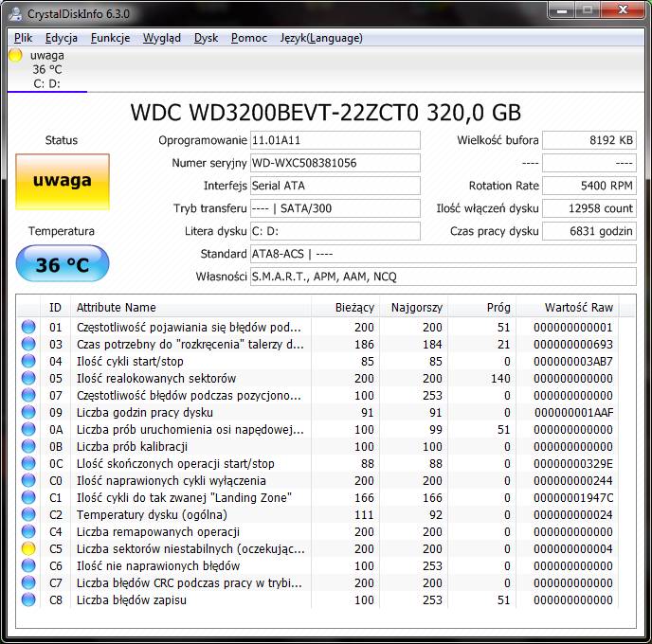Click the Interfejs field showing Serial ATA
The width and height of the screenshot is (652, 644).
pyautogui.click(x=335, y=186)
